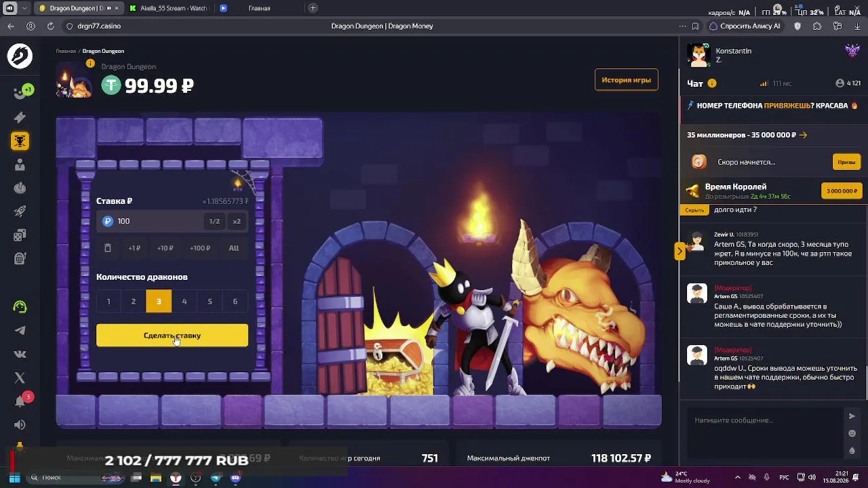Mute site sound via sidebar speaker
The width and height of the screenshot is (868, 488).
(20, 425)
